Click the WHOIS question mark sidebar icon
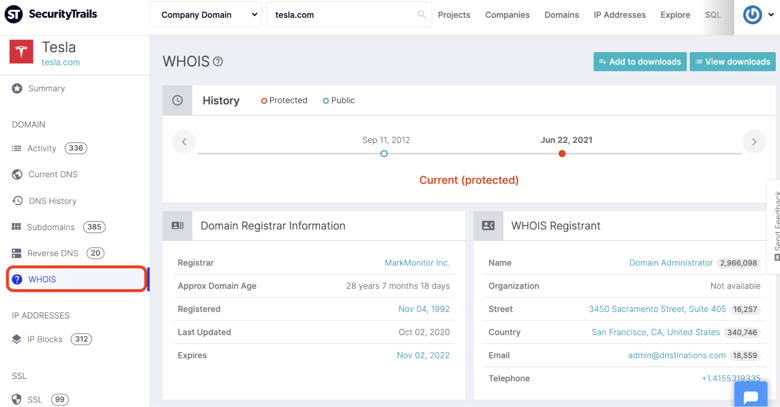This screenshot has height=407, width=780. tap(17, 279)
